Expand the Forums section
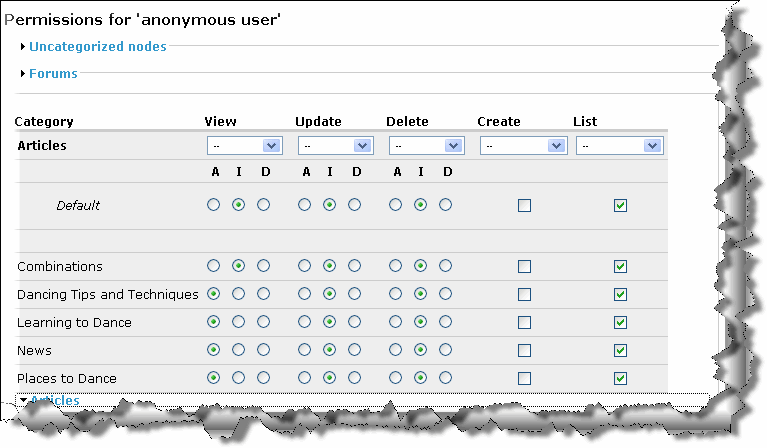The height and width of the screenshot is (448, 767). click(x=23, y=73)
